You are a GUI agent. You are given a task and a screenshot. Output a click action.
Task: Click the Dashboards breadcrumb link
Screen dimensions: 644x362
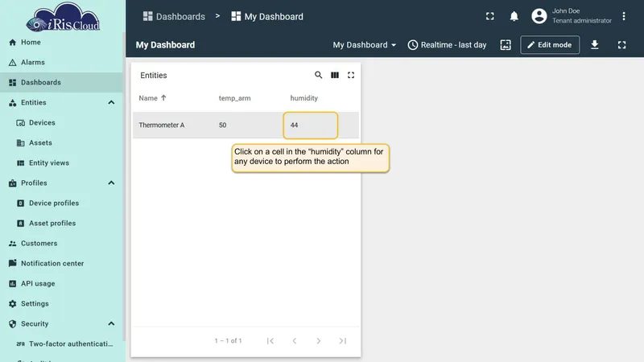tap(174, 16)
